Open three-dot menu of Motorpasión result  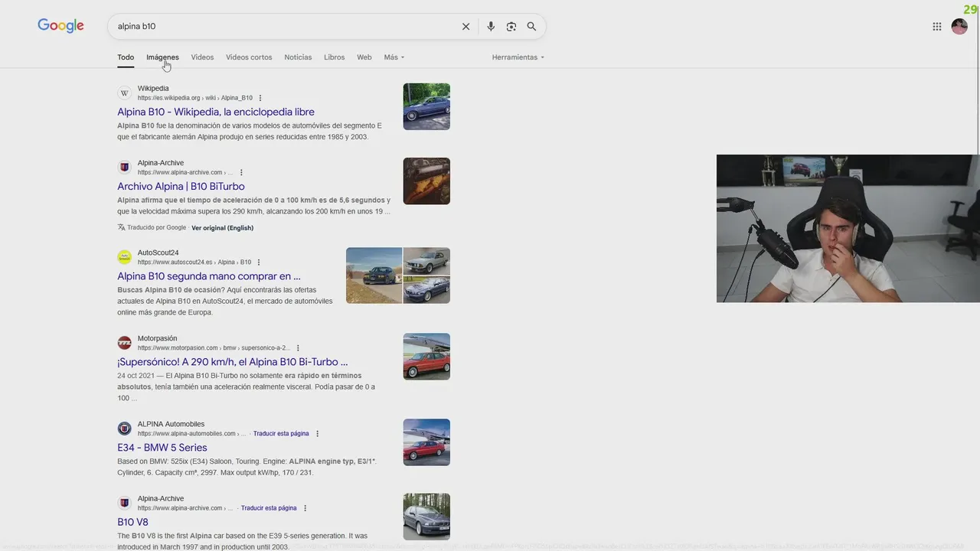tap(298, 348)
